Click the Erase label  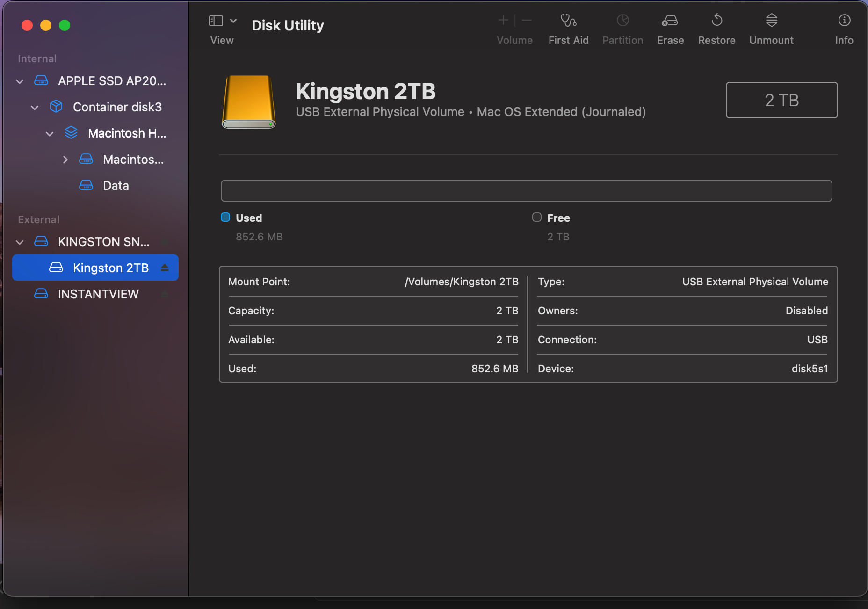point(670,40)
